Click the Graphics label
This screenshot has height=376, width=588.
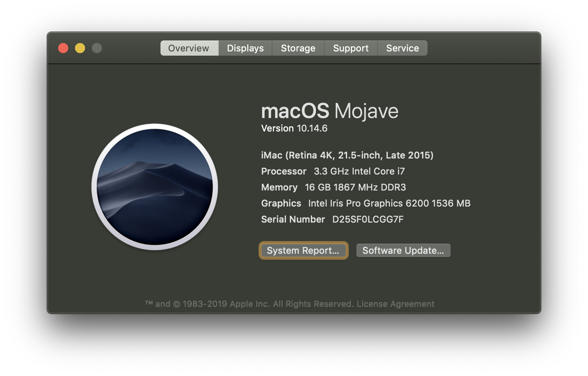point(281,204)
